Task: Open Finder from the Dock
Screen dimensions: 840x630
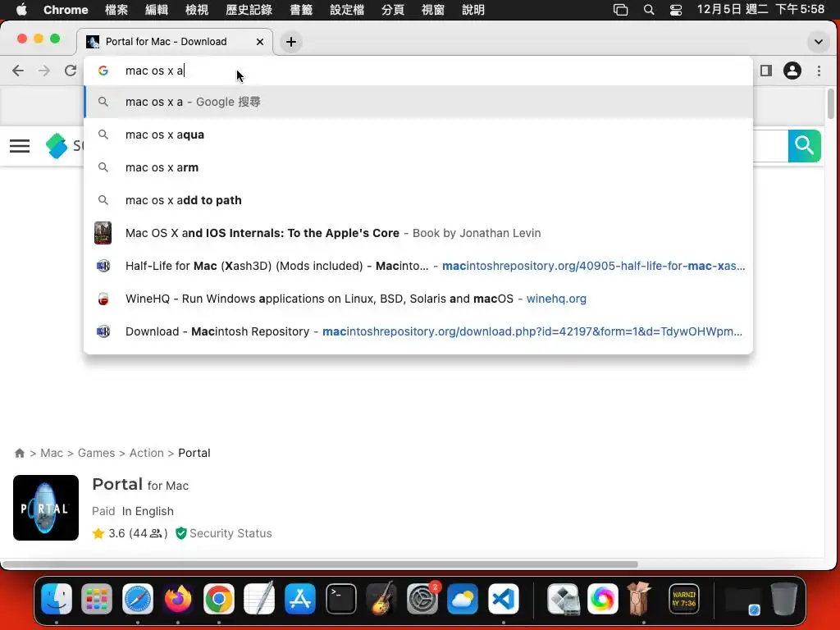Action: [x=57, y=599]
